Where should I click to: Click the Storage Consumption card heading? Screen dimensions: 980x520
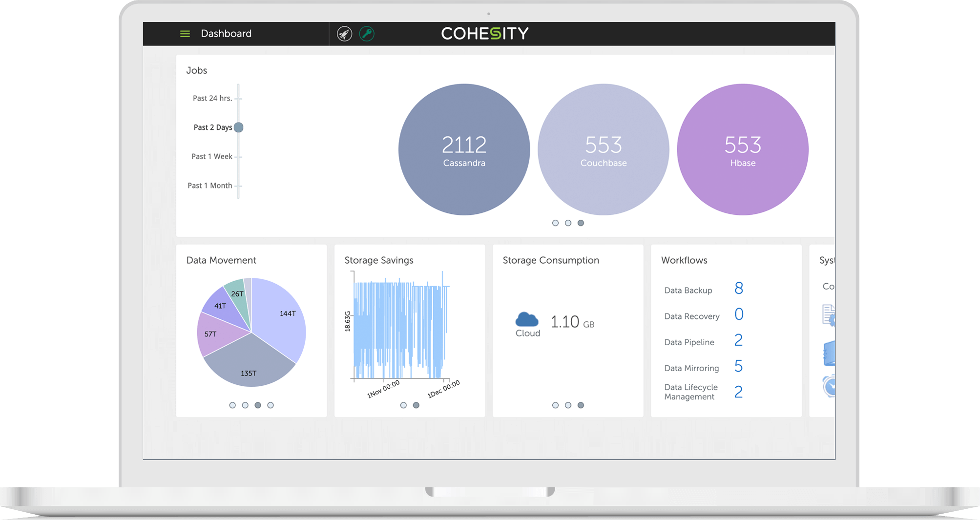(551, 260)
